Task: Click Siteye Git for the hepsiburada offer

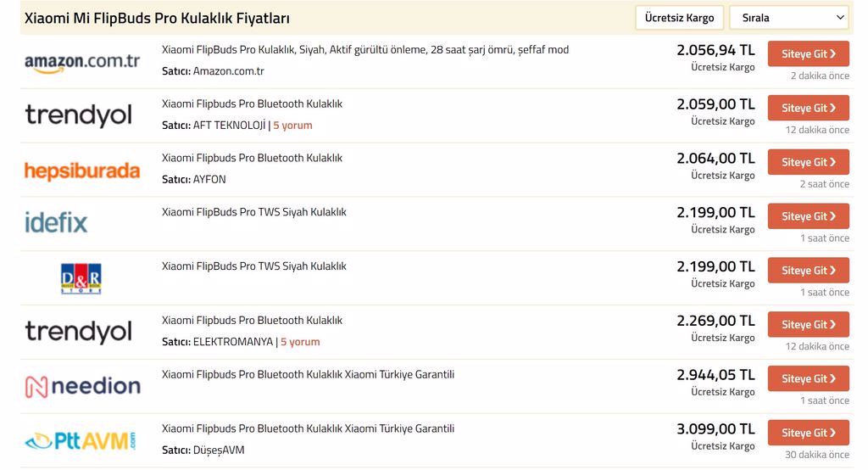Action: tap(808, 162)
